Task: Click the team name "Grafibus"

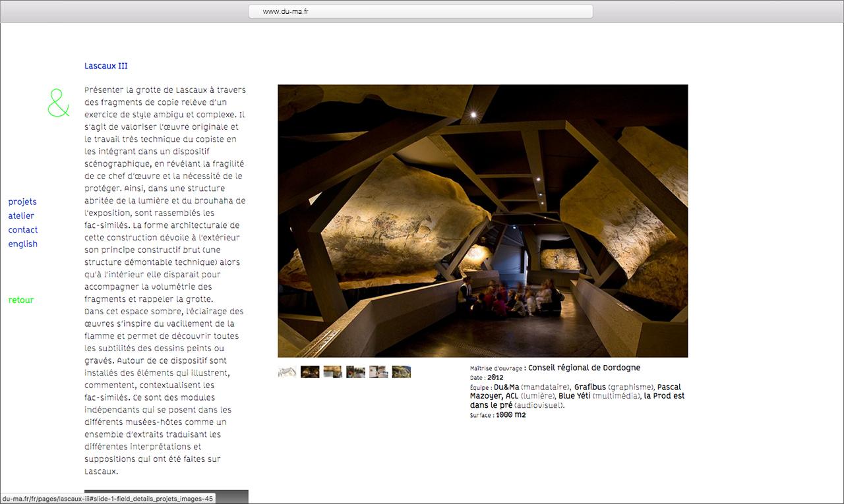Action: pos(589,387)
